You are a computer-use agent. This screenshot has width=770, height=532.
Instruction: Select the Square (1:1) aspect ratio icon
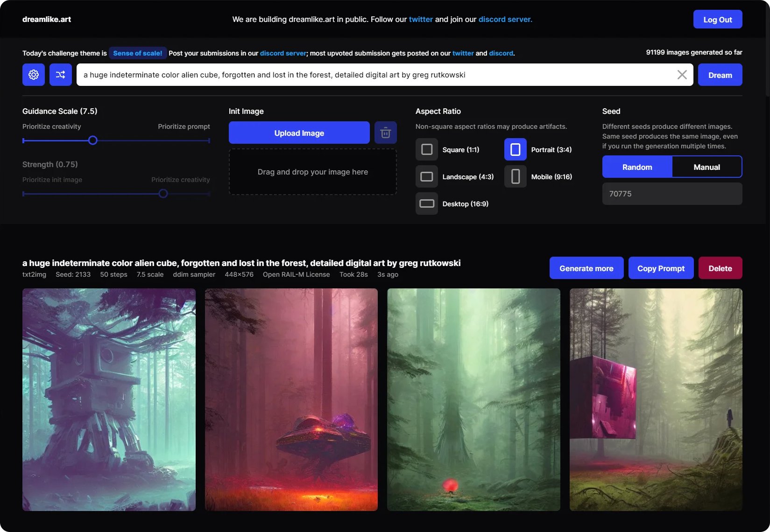pos(427,149)
